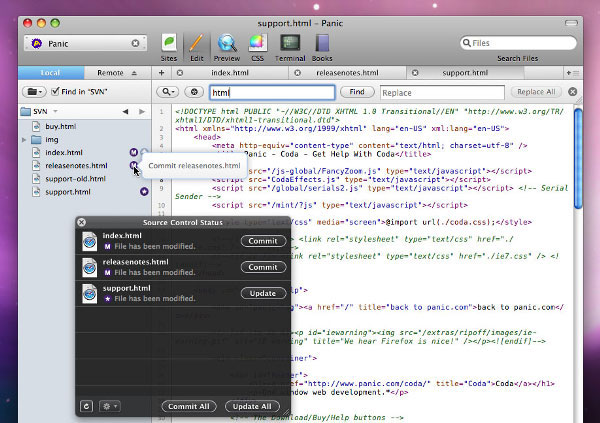Viewport: 600px width, 423px height.
Task: Select index.html in the file list
Action: pyautogui.click(x=64, y=152)
